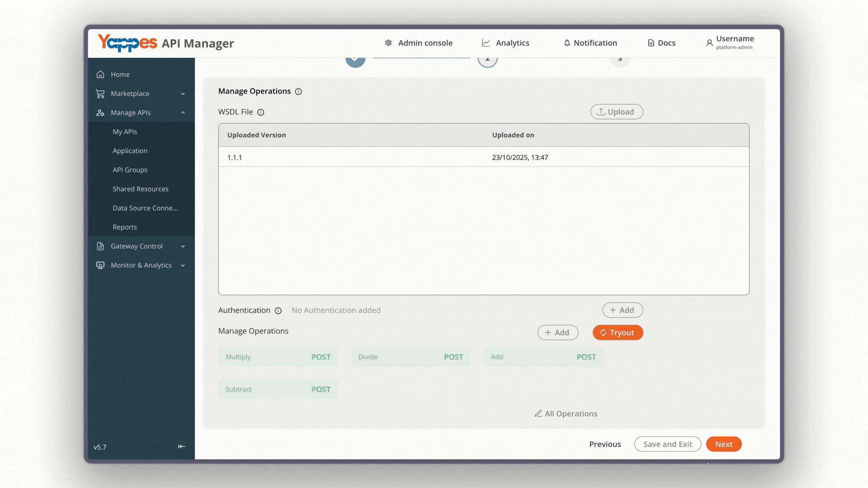Click the Previous link
This screenshot has height=488, width=868.
pyautogui.click(x=605, y=444)
